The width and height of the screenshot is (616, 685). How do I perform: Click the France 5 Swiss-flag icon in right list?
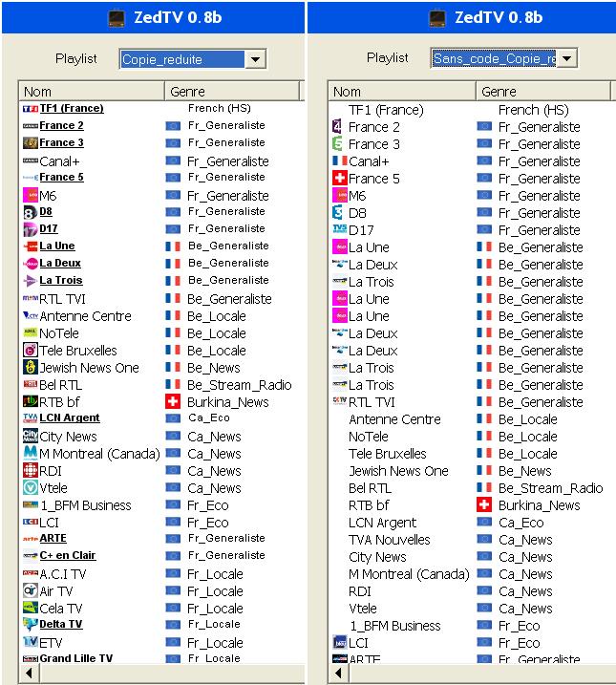pyautogui.click(x=339, y=179)
